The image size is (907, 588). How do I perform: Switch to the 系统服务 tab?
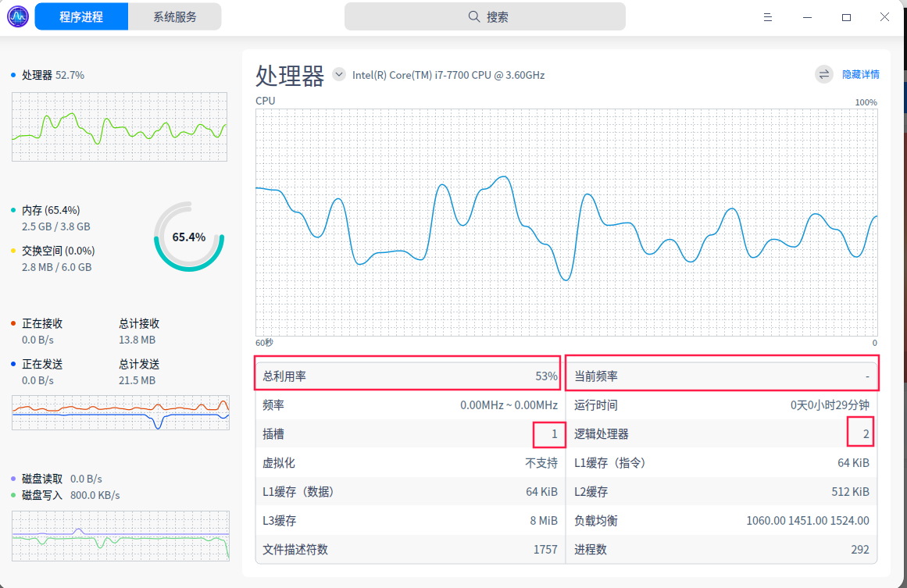[173, 16]
